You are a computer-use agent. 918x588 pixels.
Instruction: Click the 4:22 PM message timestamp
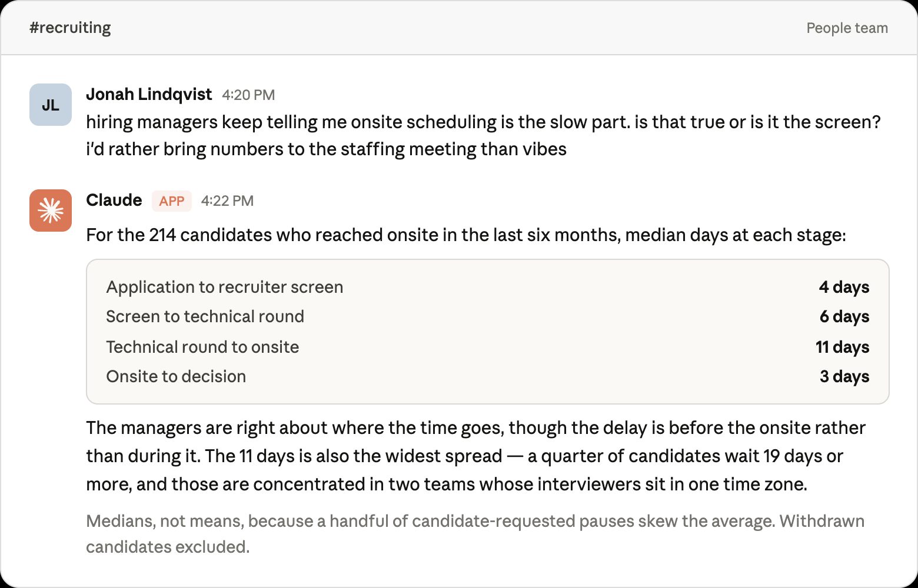click(x=227, y=201)
